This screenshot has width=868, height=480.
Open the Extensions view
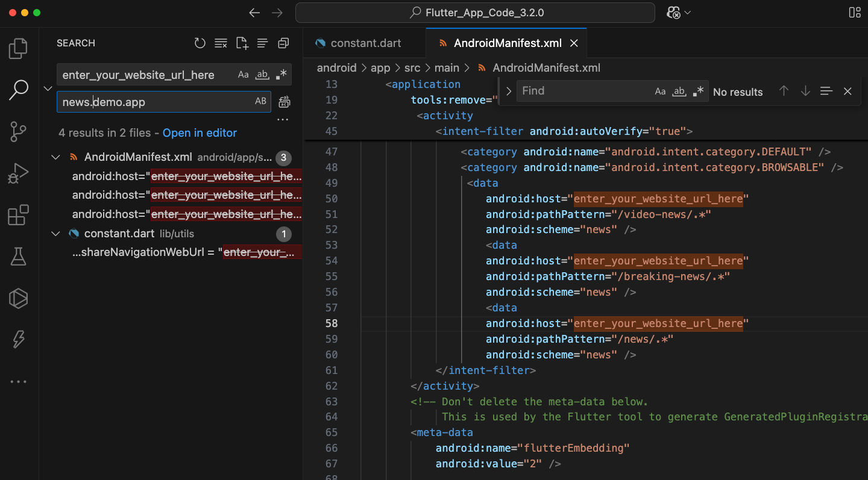pos(19,215)
